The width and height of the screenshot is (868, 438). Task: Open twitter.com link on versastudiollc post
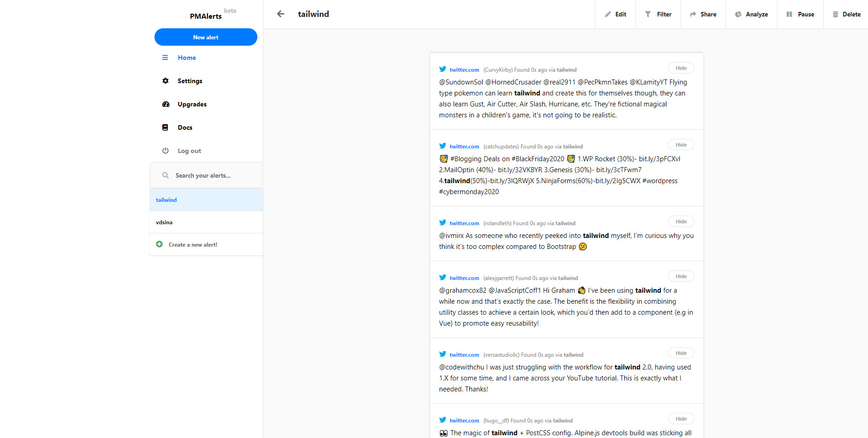(x=464, y=355)
